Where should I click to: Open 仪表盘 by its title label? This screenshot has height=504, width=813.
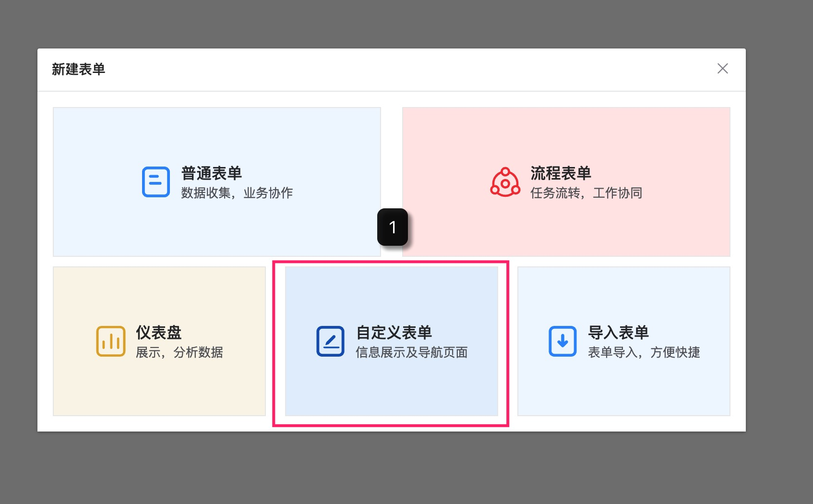[159, 333]
